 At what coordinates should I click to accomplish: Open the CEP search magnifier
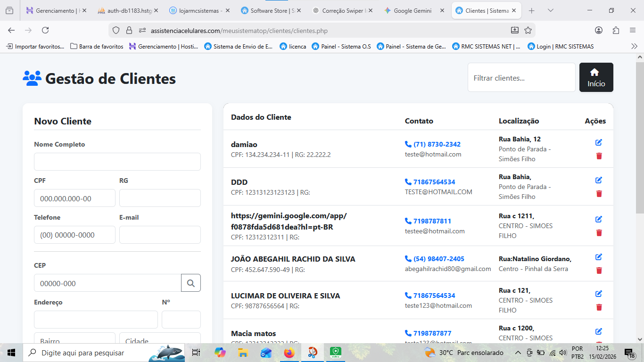point(190,283)
